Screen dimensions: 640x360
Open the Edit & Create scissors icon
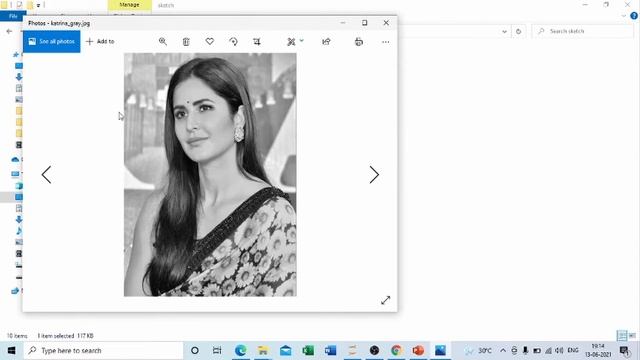pyautogui.click(x=291, y=42)
